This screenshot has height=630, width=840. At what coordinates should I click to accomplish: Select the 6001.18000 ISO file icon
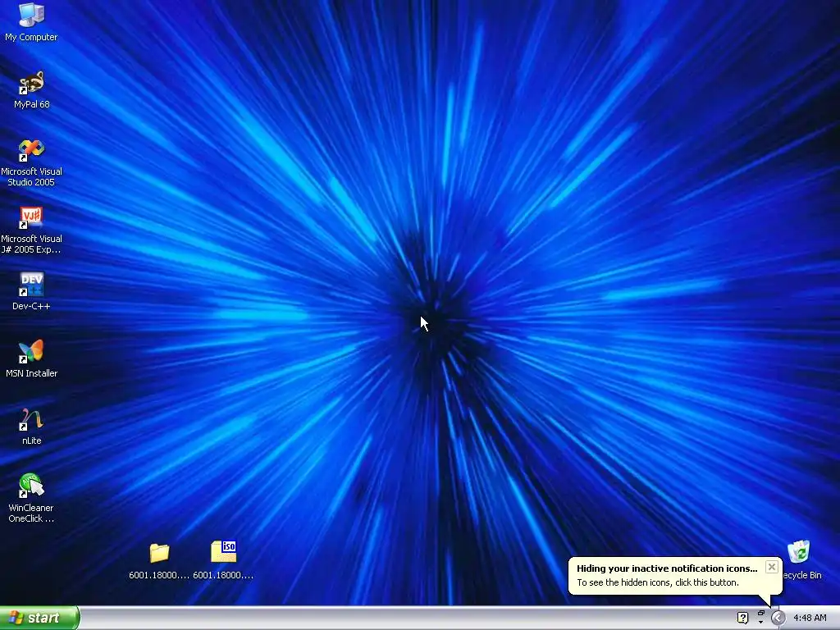[x=223, y=561]
